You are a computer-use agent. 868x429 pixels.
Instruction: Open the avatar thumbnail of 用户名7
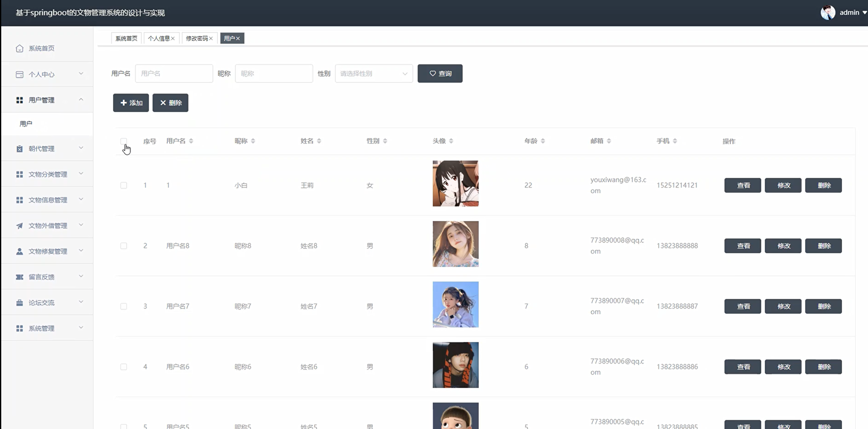[456, 304]
